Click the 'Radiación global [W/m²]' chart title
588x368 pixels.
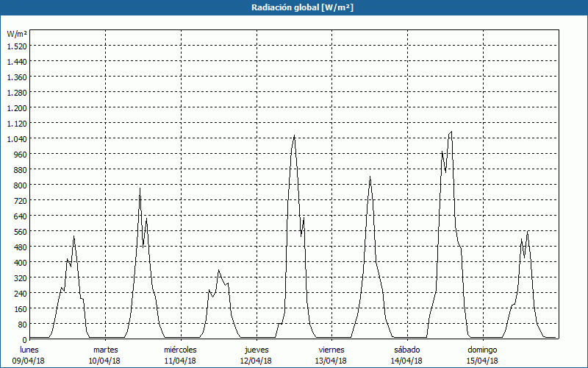294,7
